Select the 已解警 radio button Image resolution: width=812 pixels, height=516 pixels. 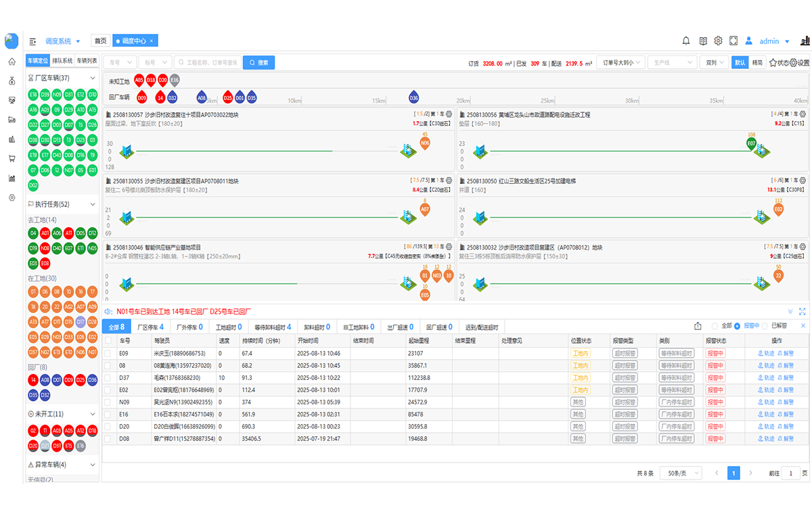point(765,327)
